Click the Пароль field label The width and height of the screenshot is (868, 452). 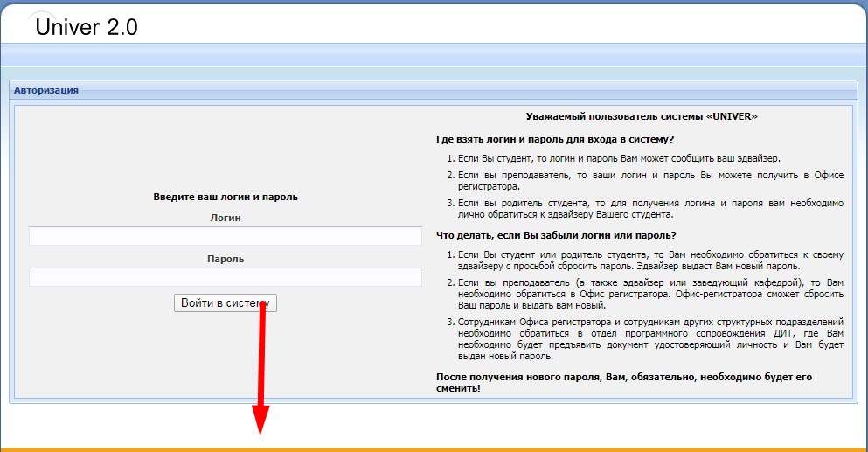tap(226, 259)
